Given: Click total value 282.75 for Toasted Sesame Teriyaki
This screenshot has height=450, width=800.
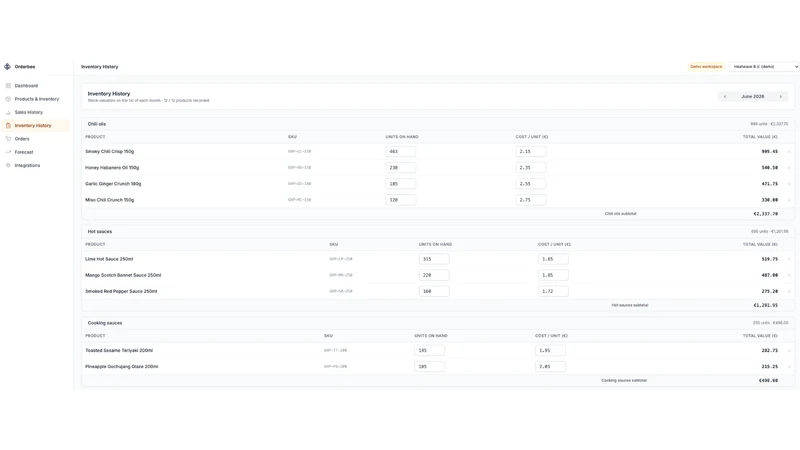Looking at the screenshot, I should pyautogui.click(x=770, y=351).
